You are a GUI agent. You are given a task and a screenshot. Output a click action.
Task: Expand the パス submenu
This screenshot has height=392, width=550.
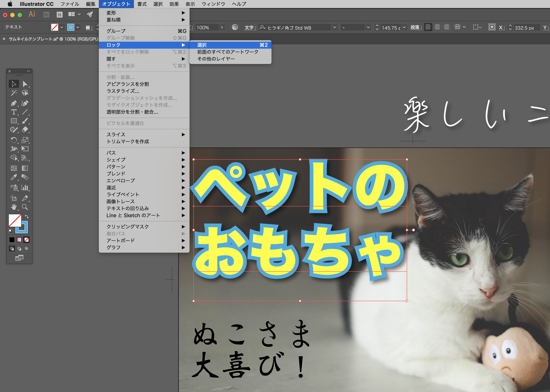pyautogui.click(x=144, y=153)
